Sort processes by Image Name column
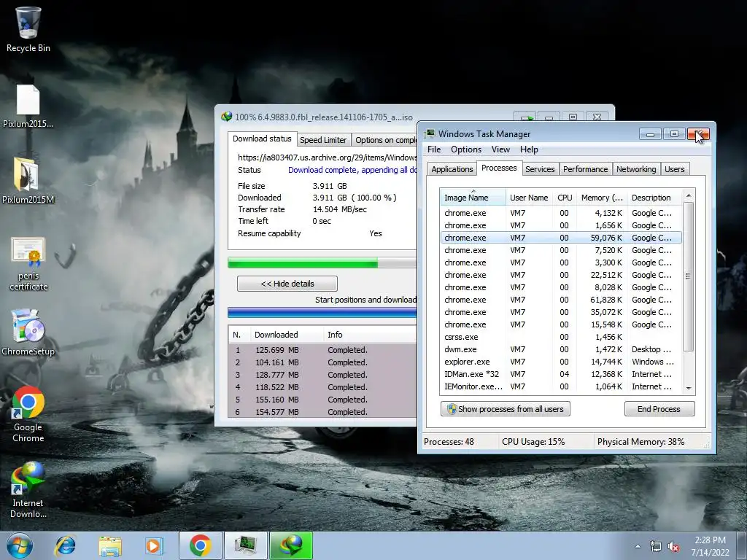Viewport: 747px width, 560px height. [x=473, y=198]
